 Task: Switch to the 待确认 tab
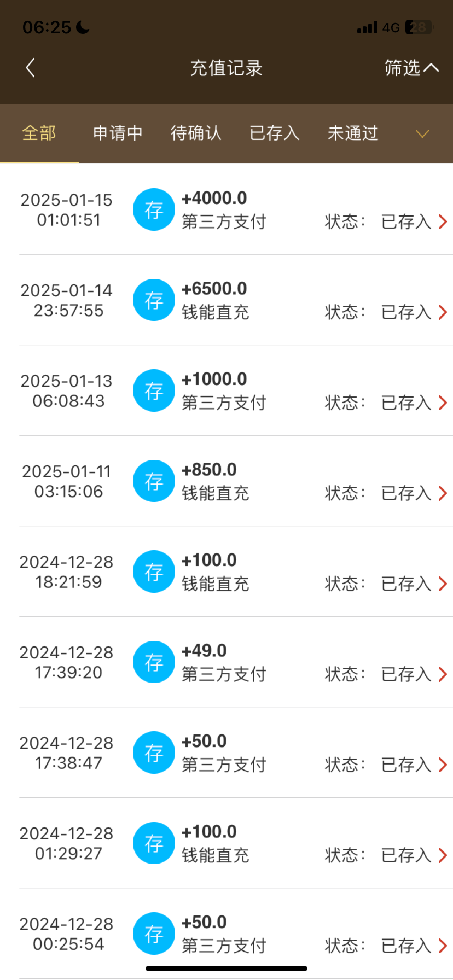tap(196, 133)
